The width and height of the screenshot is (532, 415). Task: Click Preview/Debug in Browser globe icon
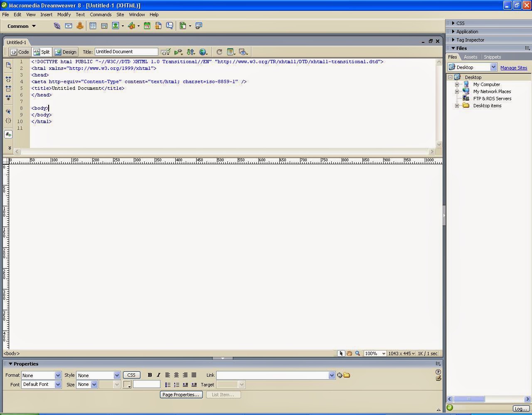203,52
